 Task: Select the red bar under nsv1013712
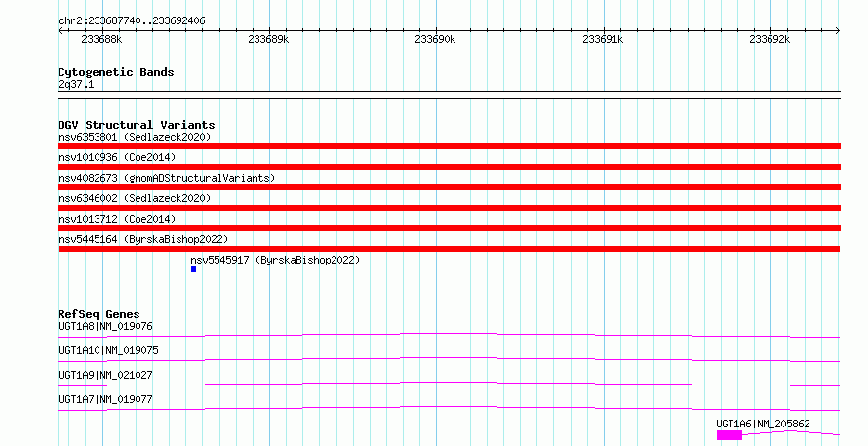[x=449, y=228]
